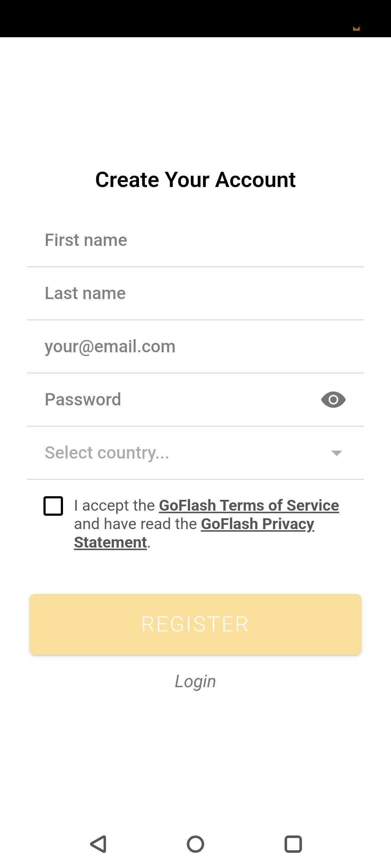Open GoFlash Terms of Service link
This screenshot has width=391, height=868.
coord(249,505)
